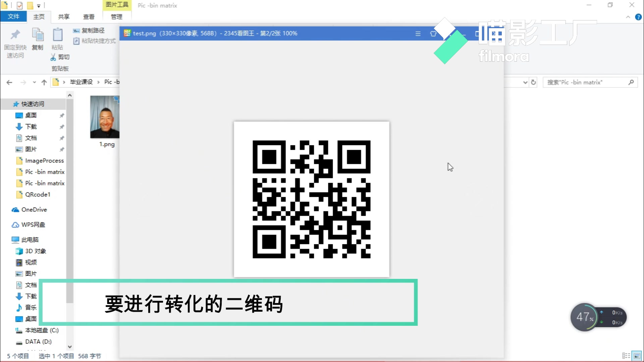Open the first Pic -bin matrix folder
The height and width of the screenshot is (362, 644).
pos(40,172)
